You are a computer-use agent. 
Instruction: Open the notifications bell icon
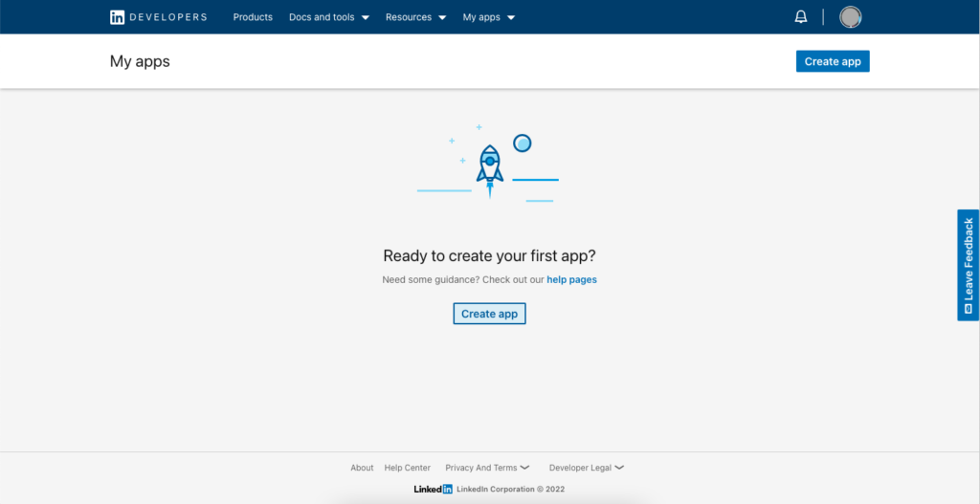[x=801, y=17]
